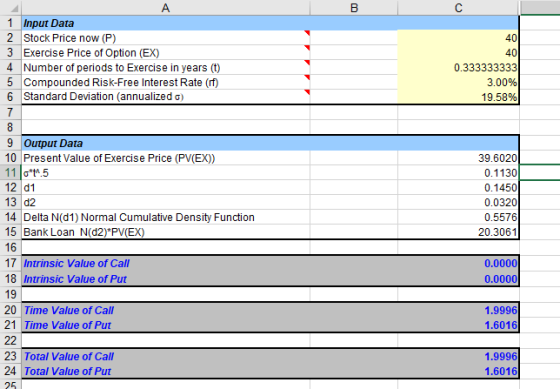Select Time Value of Put 1.6016 cell

coord(458,325)
